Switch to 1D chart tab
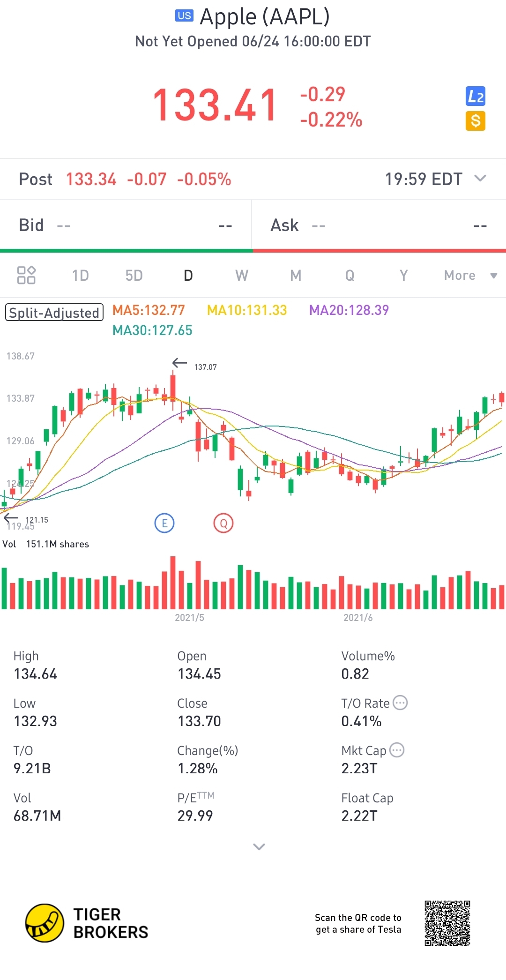Screen dimensions: 506x980 pos(80,275)
